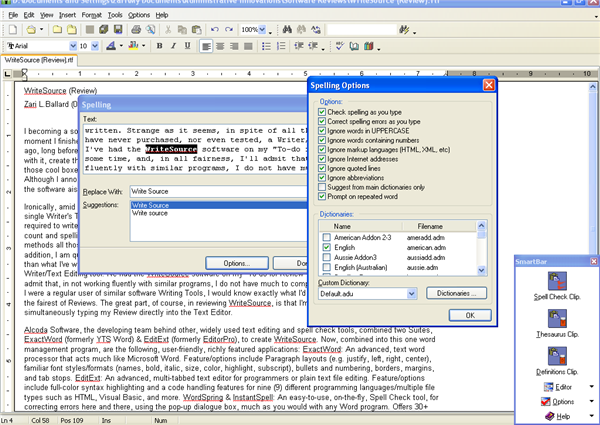600x425 pixels.
Task: Expand SmartBar Options menu
Action: 592,401
